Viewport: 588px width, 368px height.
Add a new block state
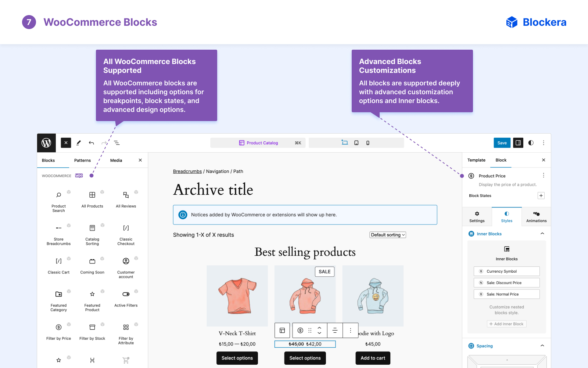point(541,195)
